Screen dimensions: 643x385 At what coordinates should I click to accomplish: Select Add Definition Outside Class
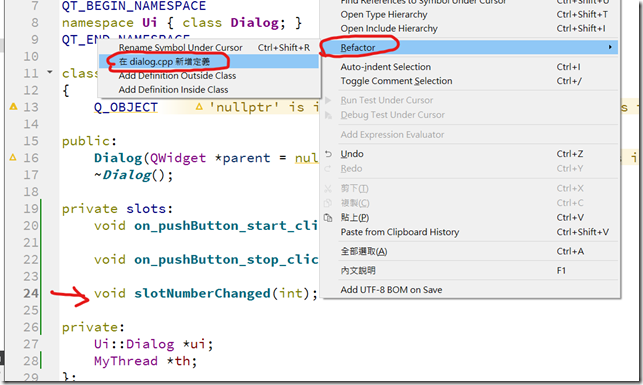[209, 75]
